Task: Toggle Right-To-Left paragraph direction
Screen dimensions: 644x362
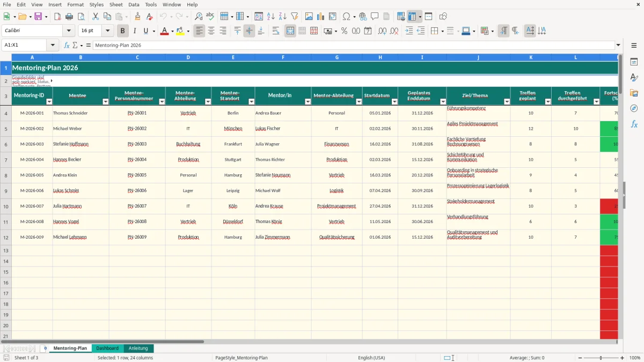Action: 515,31
